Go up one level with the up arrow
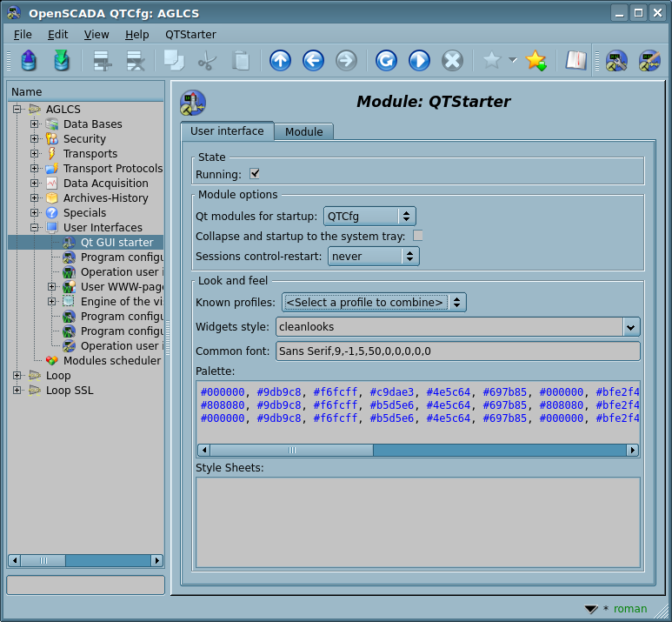672x622 pixels. (280, 61)
